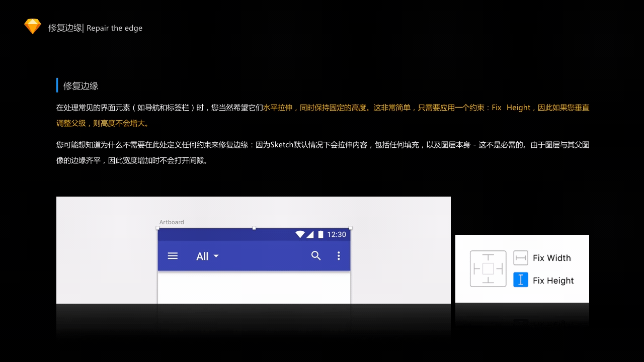The image size is (644, 362).
Task: Click the top resize handle of the artboard
Action: (x=254, y=228)
